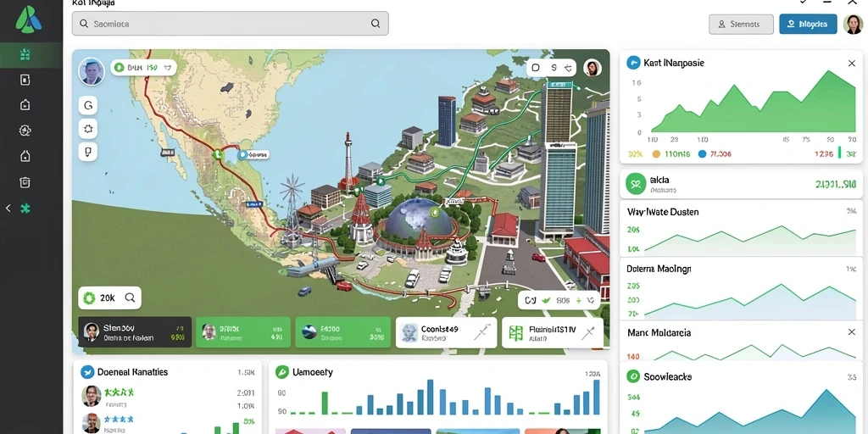Click the green grid icon on FleineltS1IV card
Image resolution: width=868 pixels, height=434 pixels.
tap(515, 332)
